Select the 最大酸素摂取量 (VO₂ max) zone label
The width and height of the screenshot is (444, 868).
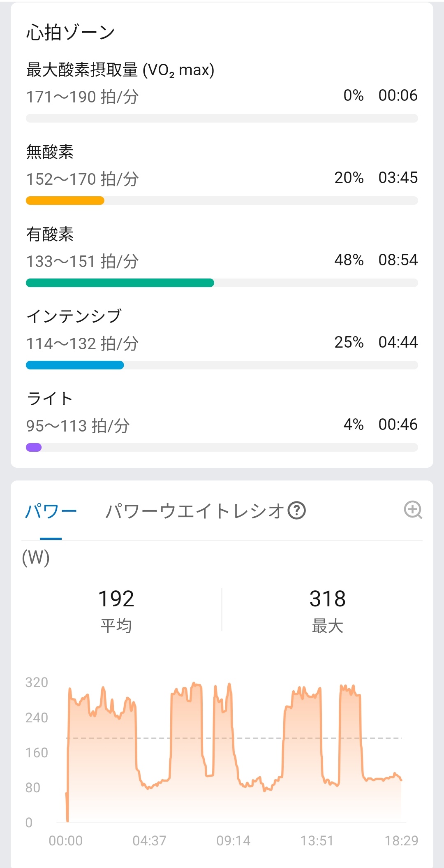(120, 70)
